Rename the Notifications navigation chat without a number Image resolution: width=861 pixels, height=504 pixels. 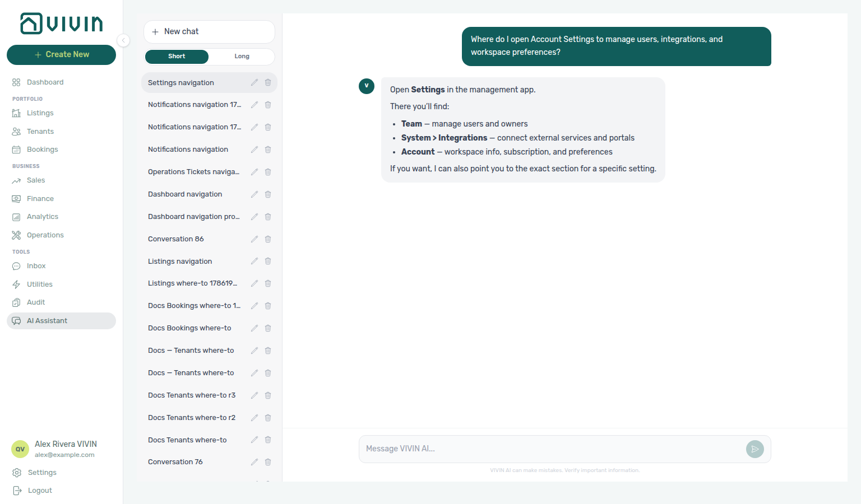pos(254,150)
